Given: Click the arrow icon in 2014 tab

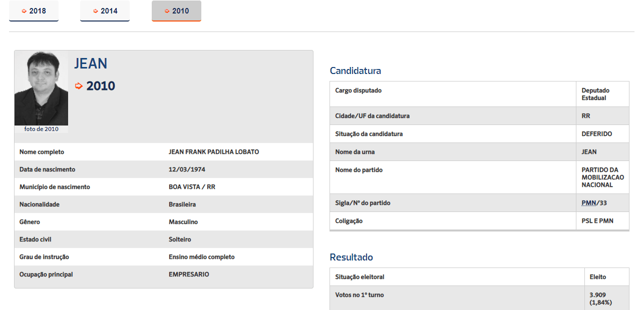Looking at the screenshot, I should 96,11.
